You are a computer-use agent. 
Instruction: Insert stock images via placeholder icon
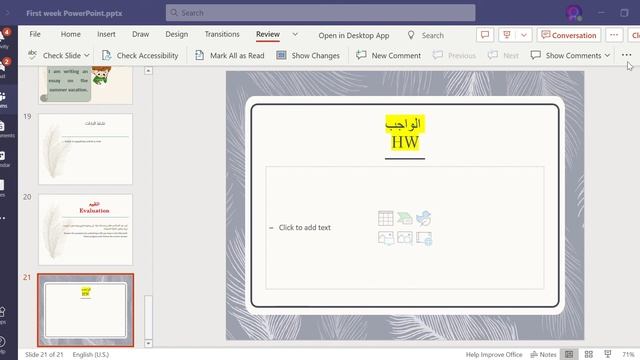[385, 238]
